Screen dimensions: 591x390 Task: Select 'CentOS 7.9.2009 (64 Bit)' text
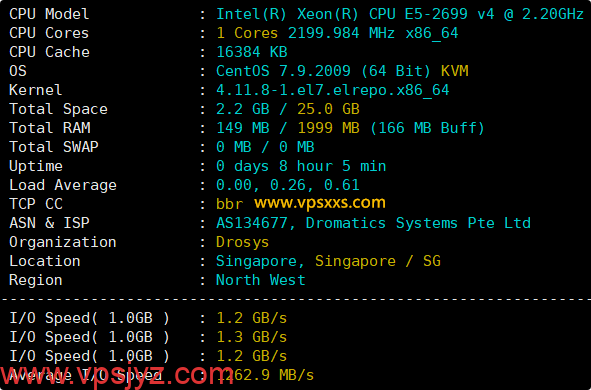click(323, 71)
